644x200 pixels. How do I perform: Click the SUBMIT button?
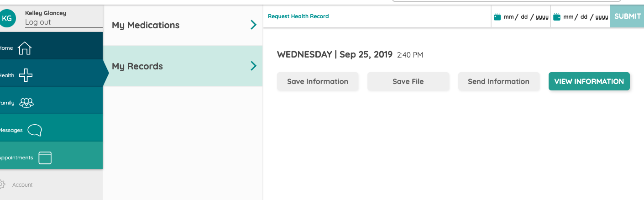point(627,16)
